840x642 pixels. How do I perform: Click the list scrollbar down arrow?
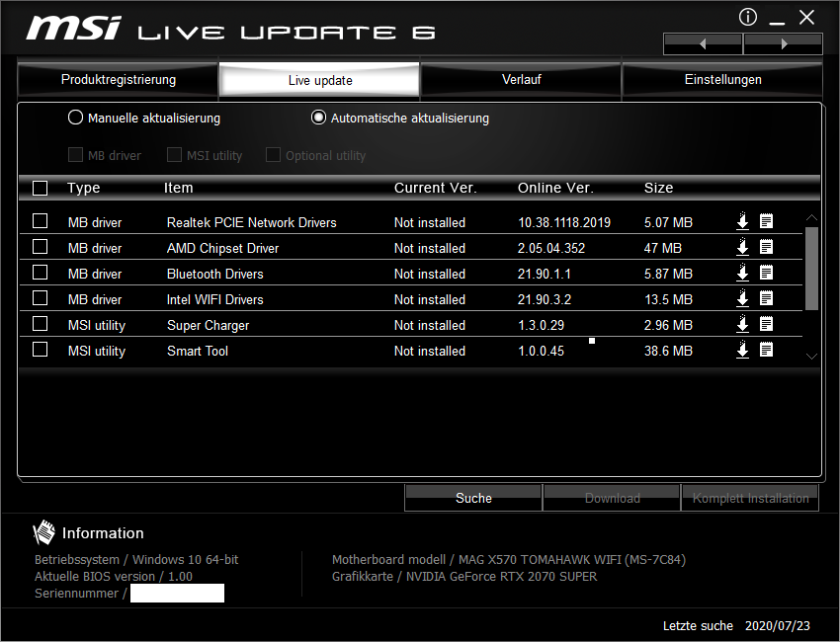[811, 357]
